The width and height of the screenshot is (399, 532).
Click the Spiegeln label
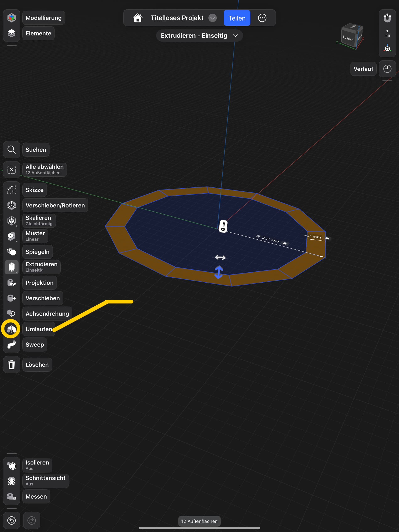tap(37, 252)
